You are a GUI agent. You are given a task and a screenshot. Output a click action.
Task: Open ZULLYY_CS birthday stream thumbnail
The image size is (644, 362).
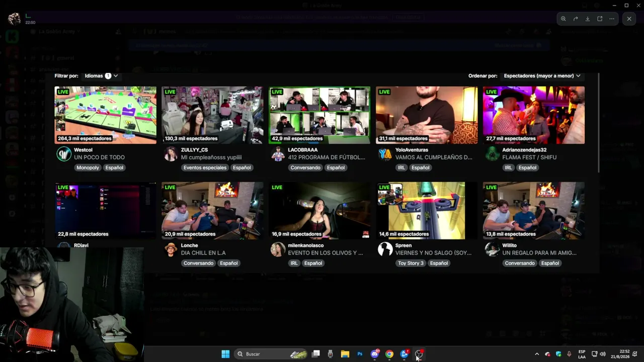point(212,115)
